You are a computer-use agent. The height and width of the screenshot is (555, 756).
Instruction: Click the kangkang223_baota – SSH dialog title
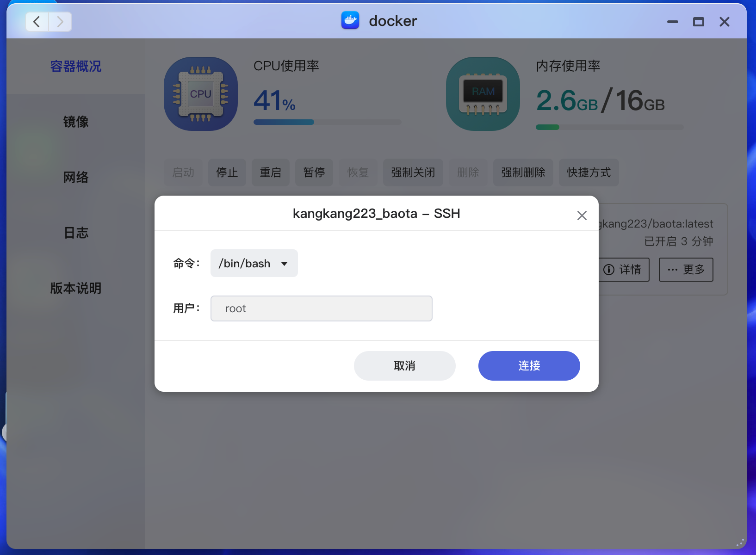(x=377, y=214)
